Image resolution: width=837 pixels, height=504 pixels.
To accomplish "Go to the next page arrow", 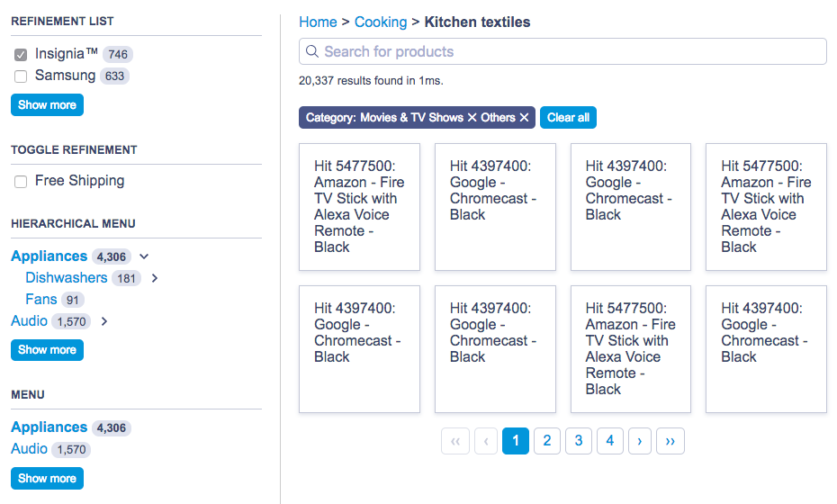I will [640, 441].
